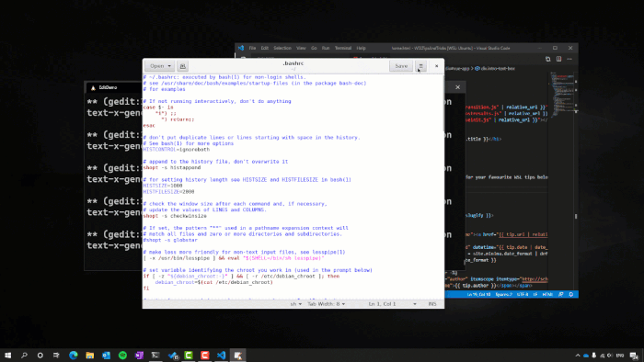Screen dimensions: 644x362
Task: Open Windows Search from the taskbar
Action: (24, 355)
